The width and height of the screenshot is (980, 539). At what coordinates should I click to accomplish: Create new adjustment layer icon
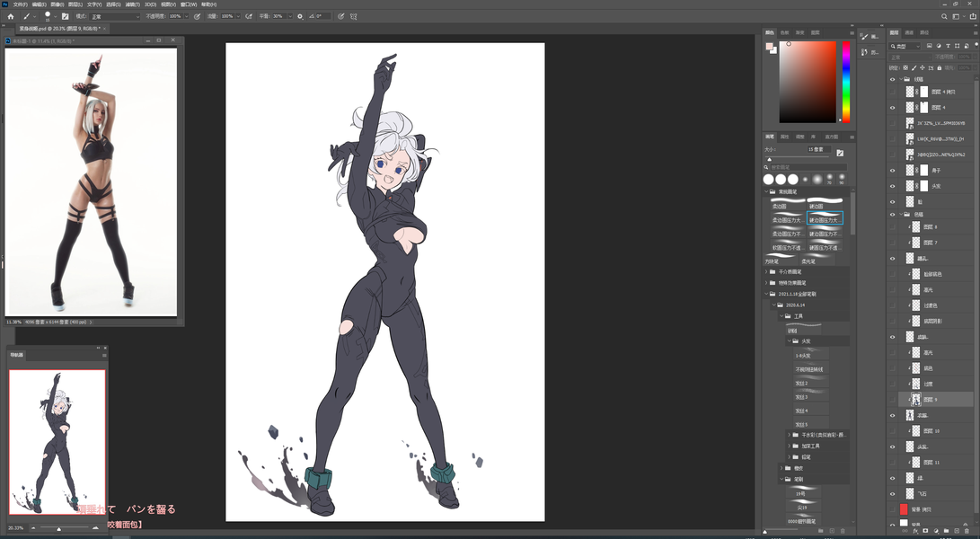click(936, 531)
